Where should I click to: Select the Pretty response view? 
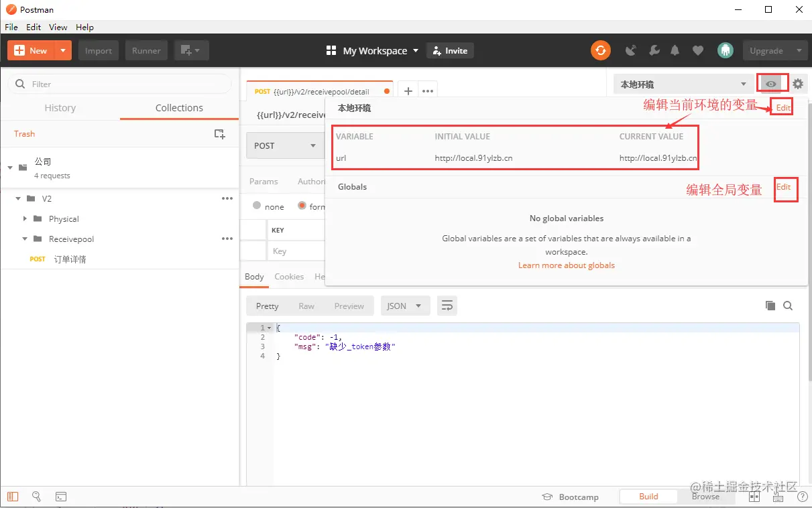(x=267, y=306)
